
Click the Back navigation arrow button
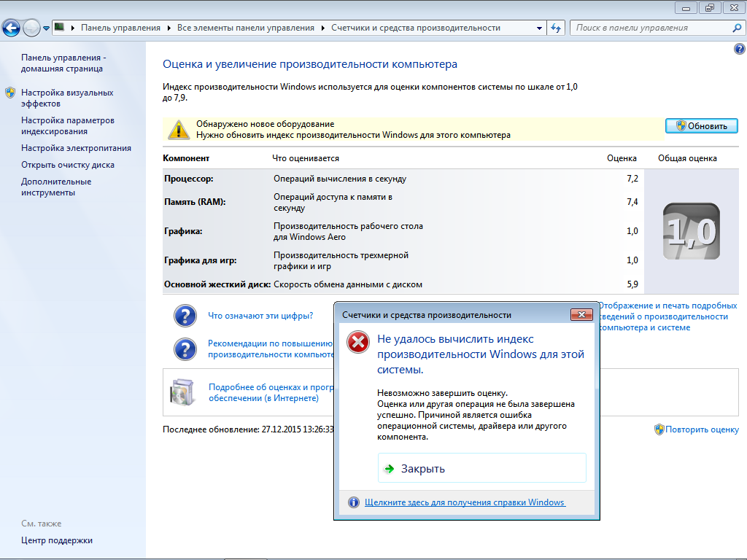[x=12, y=28]
